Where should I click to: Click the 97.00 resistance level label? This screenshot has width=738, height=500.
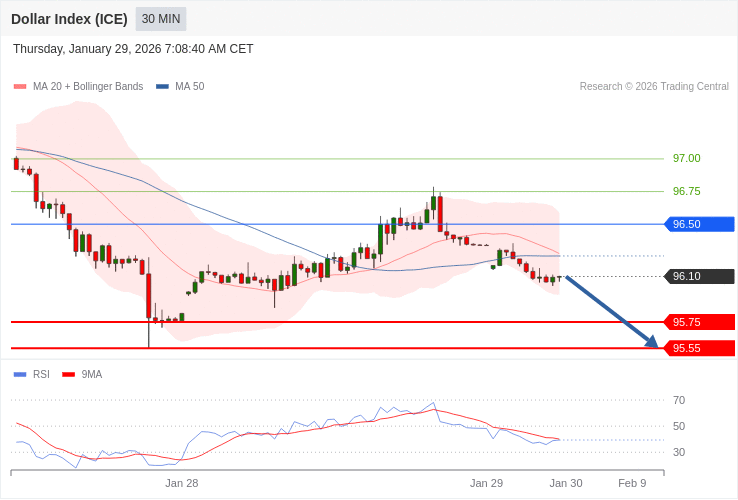pyautogui.click(x=687, y=158)
